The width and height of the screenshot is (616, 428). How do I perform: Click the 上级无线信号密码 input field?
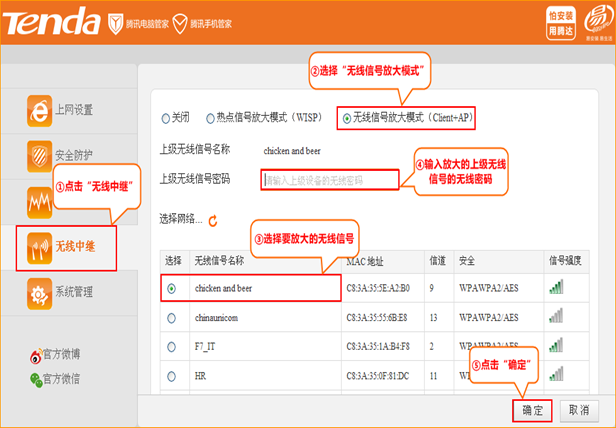point(330,180)
